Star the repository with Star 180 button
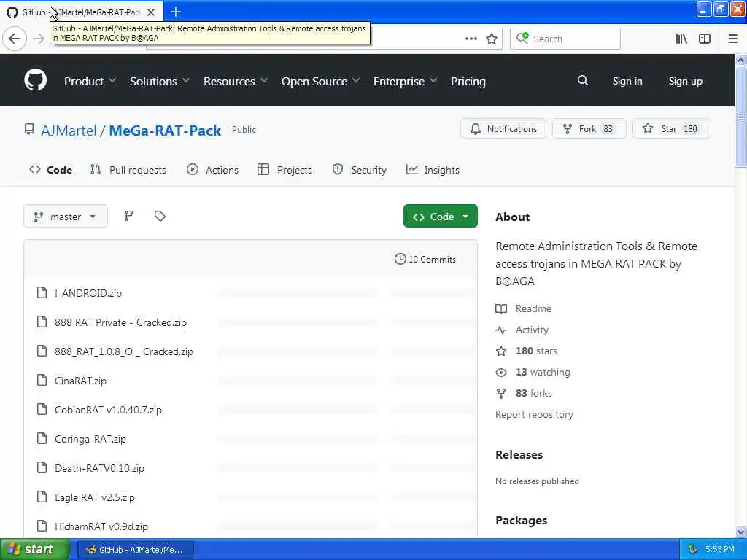Image resolution: width=747 pixels, height=560 pixels. point(671,128)
